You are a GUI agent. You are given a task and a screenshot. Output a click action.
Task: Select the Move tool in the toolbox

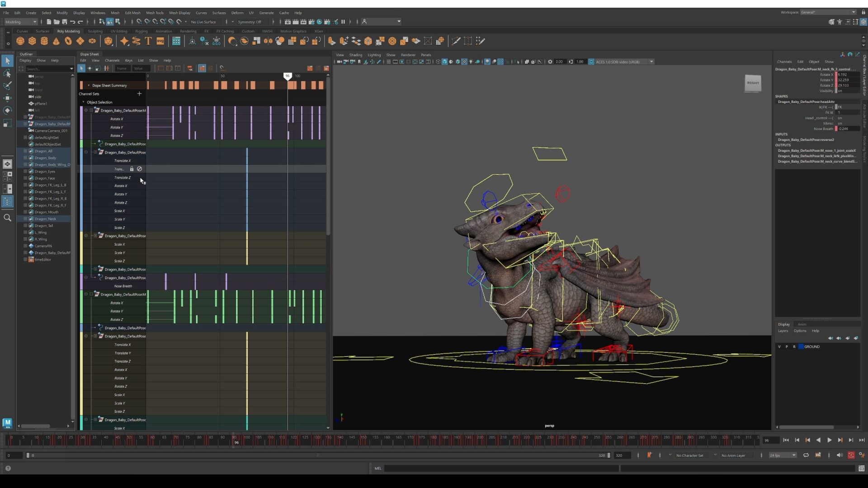(x=7, y=98)
